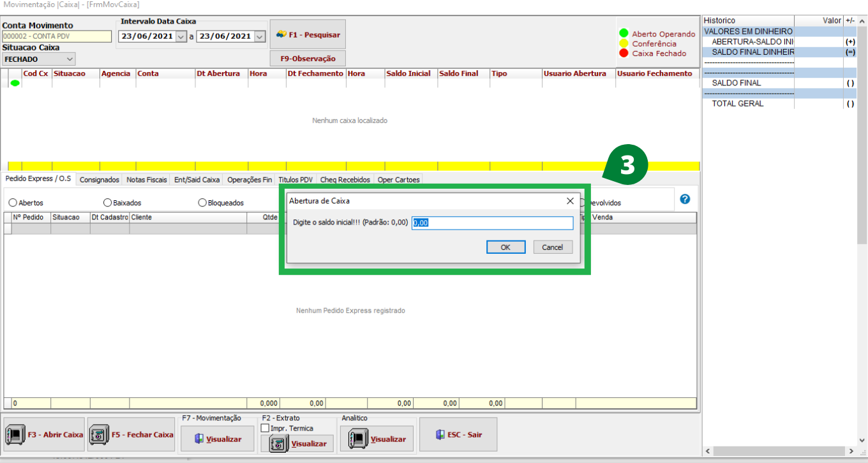Click the saldo inicial input field
868x463 pixels.
[493, 223]
